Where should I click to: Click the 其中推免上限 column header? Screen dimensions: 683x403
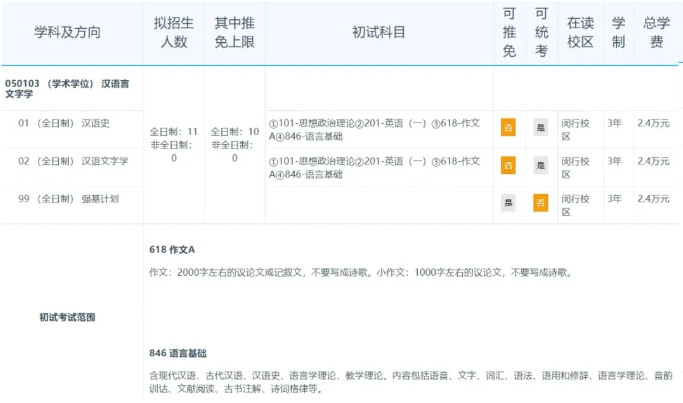[x=234, y=33]
